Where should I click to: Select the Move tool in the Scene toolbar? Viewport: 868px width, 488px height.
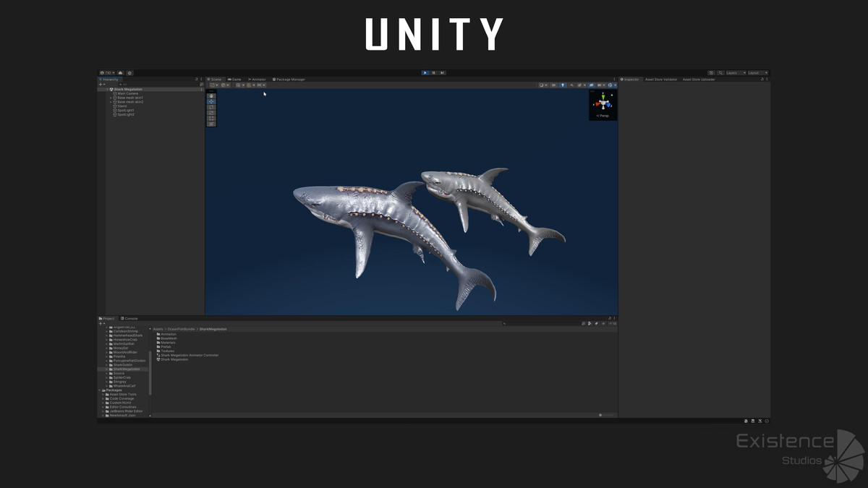[x=210, y=101]
